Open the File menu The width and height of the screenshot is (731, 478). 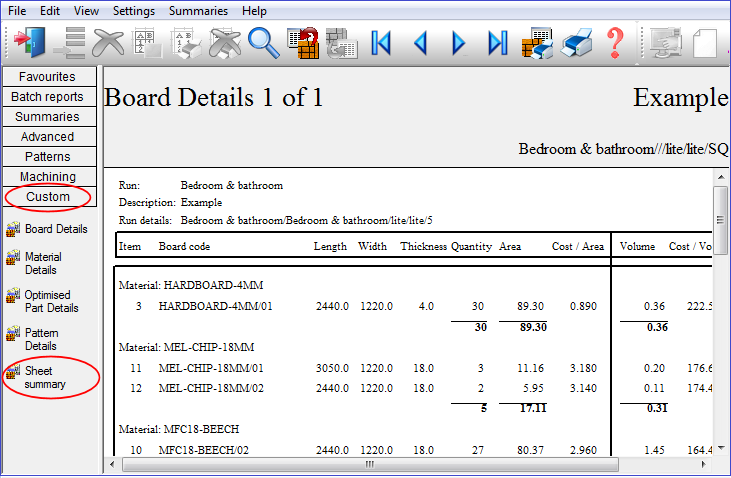[x=17, y=11]
